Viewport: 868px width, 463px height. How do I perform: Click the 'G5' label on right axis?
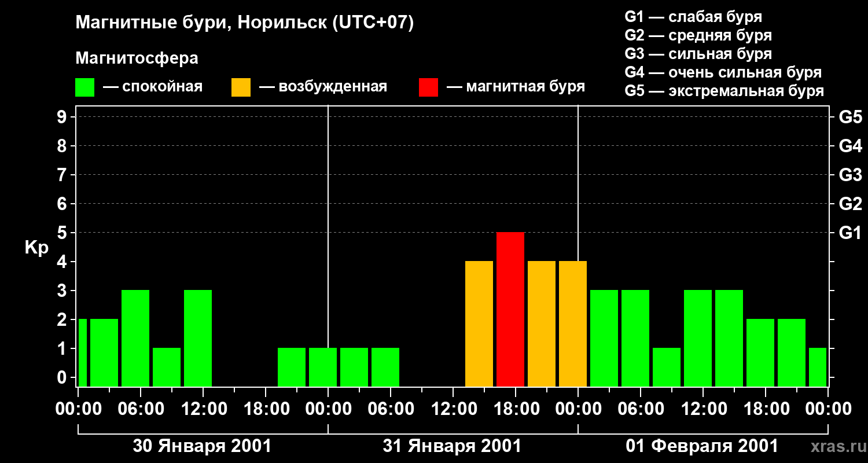(x=850, y=117)
